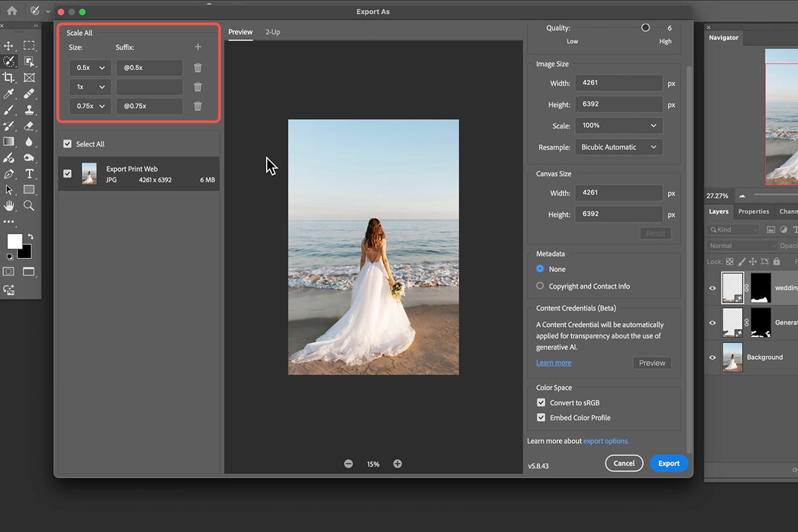Select the Clone Stamp tool
This screenshot has height=532, width=798.
tap(29, 109)
